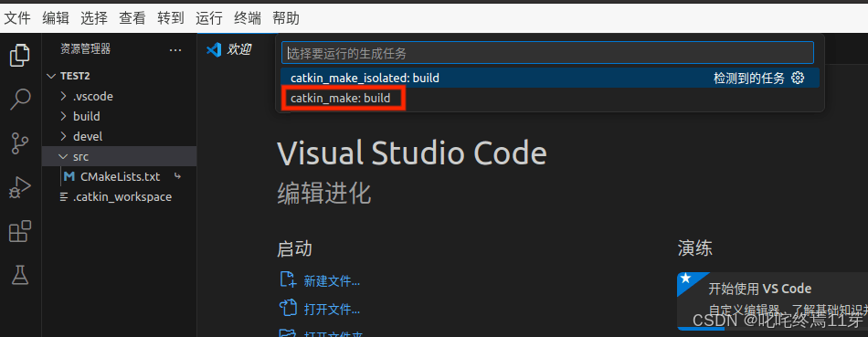Click the Open File icon under 启动
Image resolution: width=868 pixels, height=337 pixels.
coord(288,308)
